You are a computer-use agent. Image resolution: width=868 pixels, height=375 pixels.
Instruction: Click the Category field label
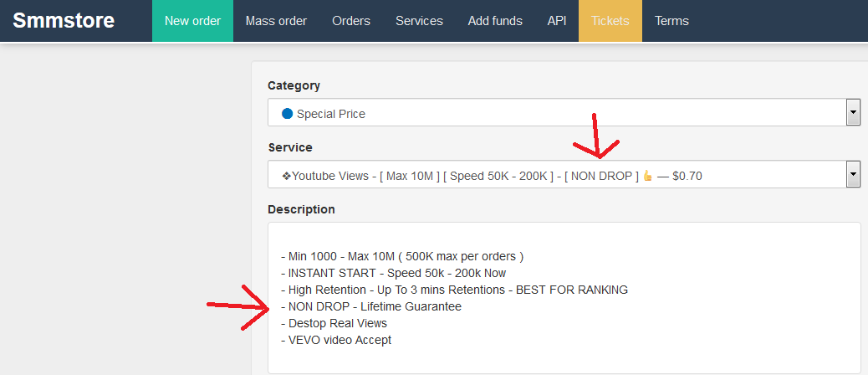click(294, 86)
